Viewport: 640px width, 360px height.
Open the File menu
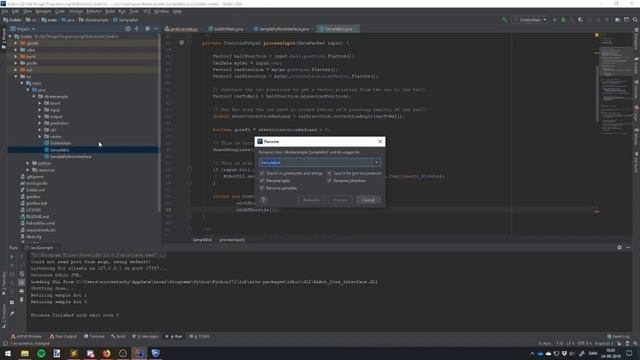(x=4, y=11)
